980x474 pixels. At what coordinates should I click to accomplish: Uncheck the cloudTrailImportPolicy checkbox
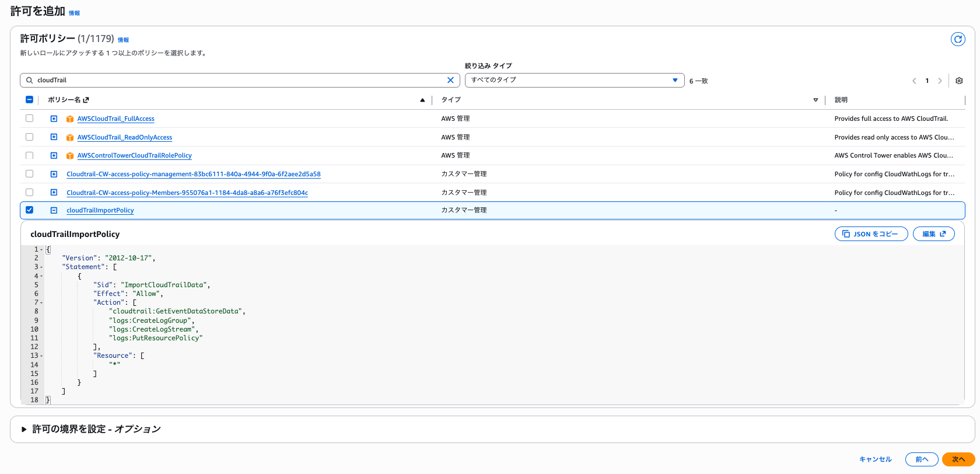tap(29, 210)
